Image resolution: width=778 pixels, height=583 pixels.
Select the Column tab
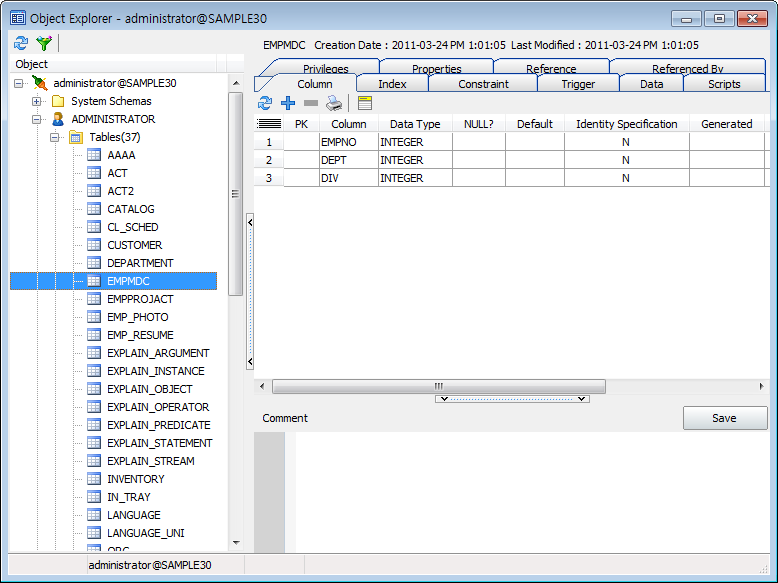coord(315,84)
